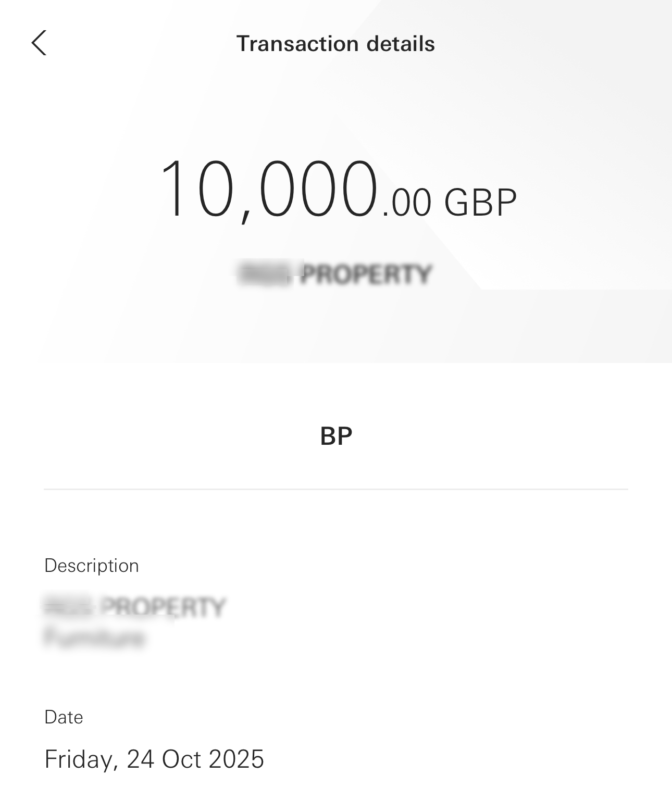The height and width of the screenshot is (800, 672).
Task: Click blurred prefix before PROPERTY under amount
Action: tap(266, 274)
